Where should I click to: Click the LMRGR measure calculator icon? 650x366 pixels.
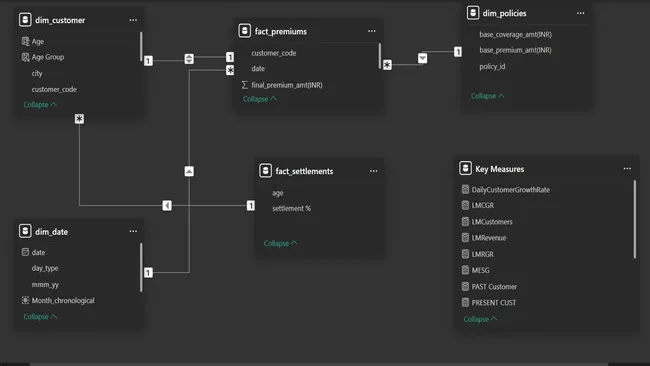465,254
